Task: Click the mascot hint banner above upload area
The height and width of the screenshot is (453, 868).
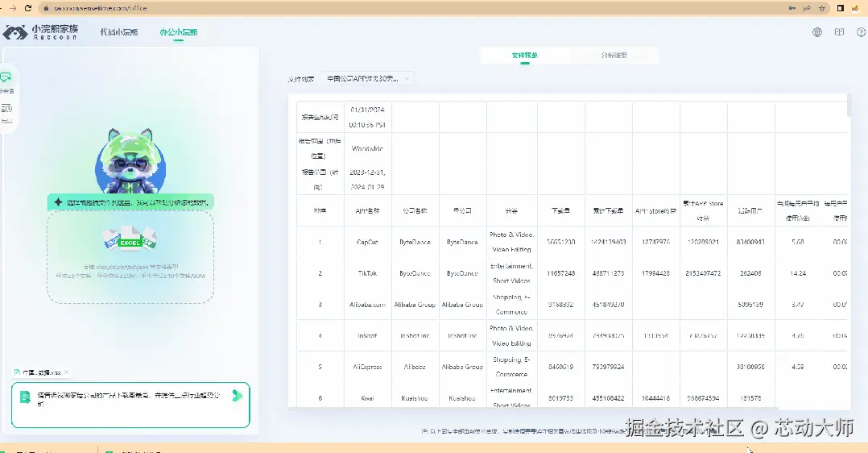Action: 130,202
